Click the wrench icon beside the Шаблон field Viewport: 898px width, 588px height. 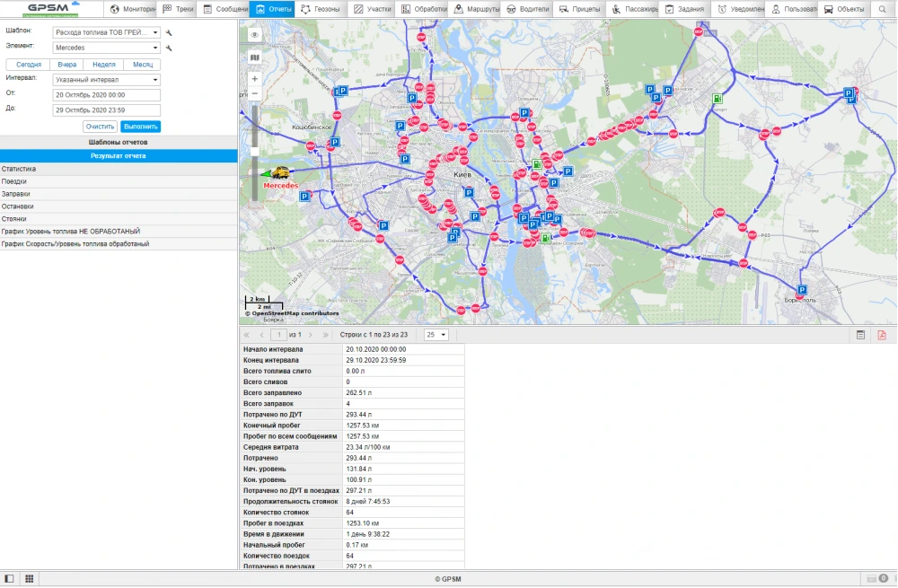(169, 32)
